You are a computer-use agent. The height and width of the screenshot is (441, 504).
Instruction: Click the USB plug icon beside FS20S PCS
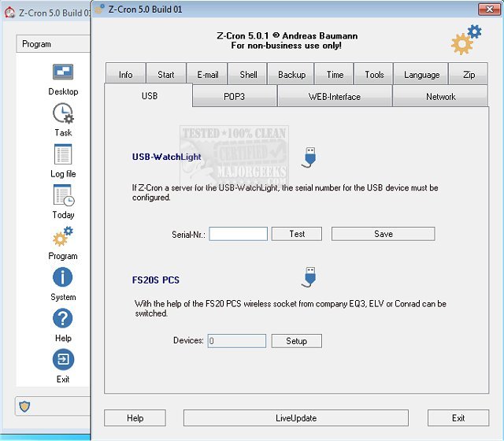(309, 277)
